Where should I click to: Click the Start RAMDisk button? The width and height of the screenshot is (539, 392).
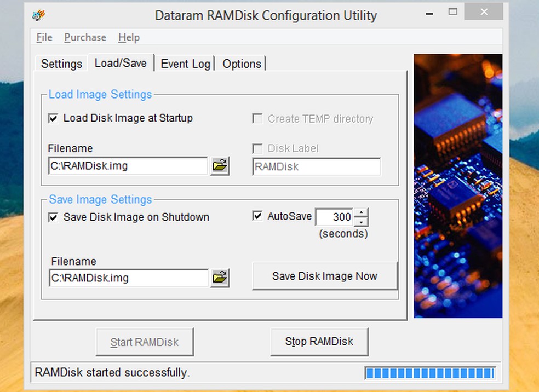145,342
